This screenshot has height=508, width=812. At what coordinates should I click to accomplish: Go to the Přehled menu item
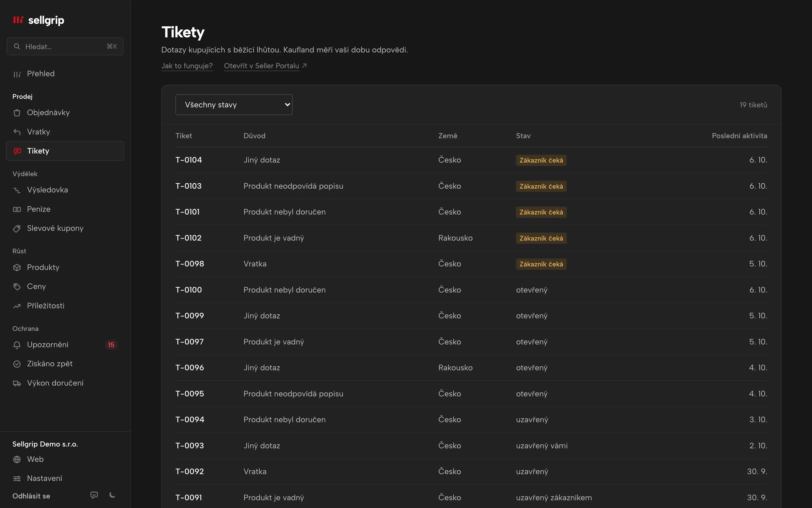(x=65, y=74)
